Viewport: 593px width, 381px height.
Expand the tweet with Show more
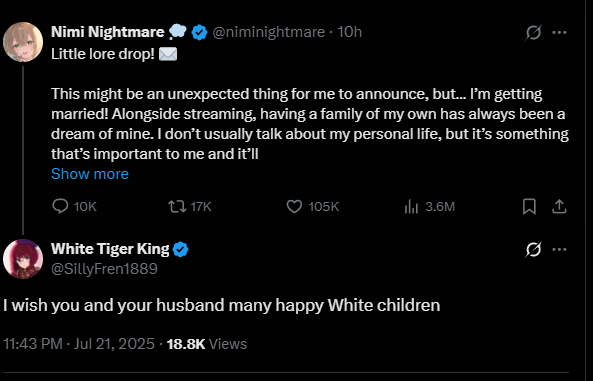[90, 174]
